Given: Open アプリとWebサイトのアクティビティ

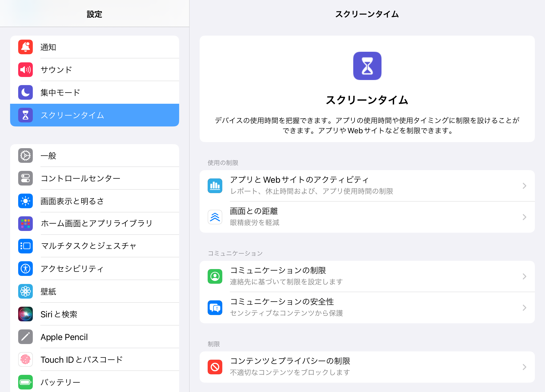Looking at the screenshot, I should 367,186.
